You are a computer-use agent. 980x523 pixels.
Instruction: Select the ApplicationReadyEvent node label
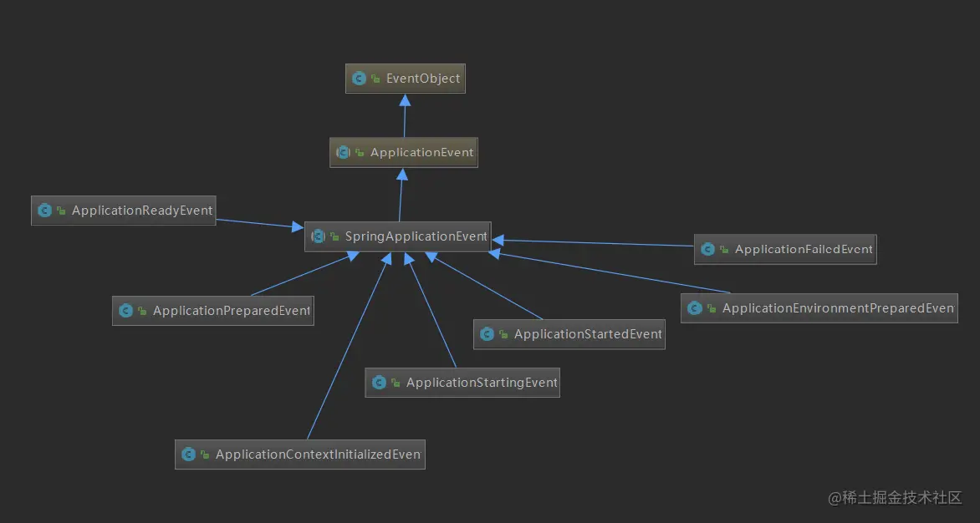point(142,211)
